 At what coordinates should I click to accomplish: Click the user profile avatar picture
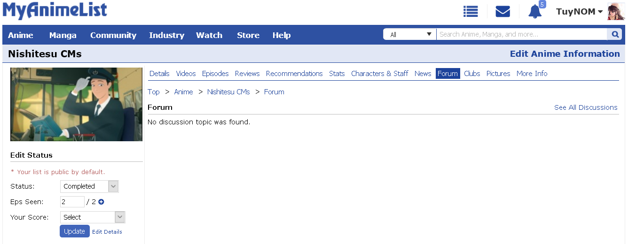[x=616, y=12]
